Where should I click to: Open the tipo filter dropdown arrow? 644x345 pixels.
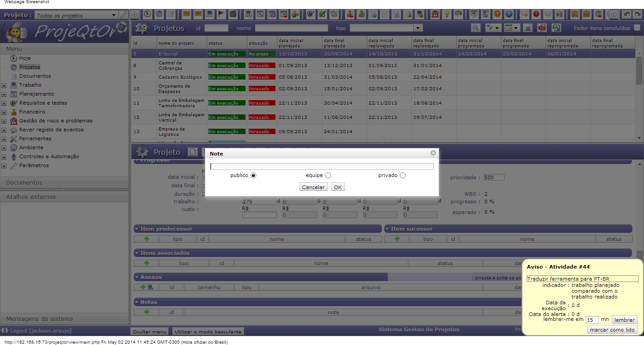pyautogui.click(x=418, y=28)
